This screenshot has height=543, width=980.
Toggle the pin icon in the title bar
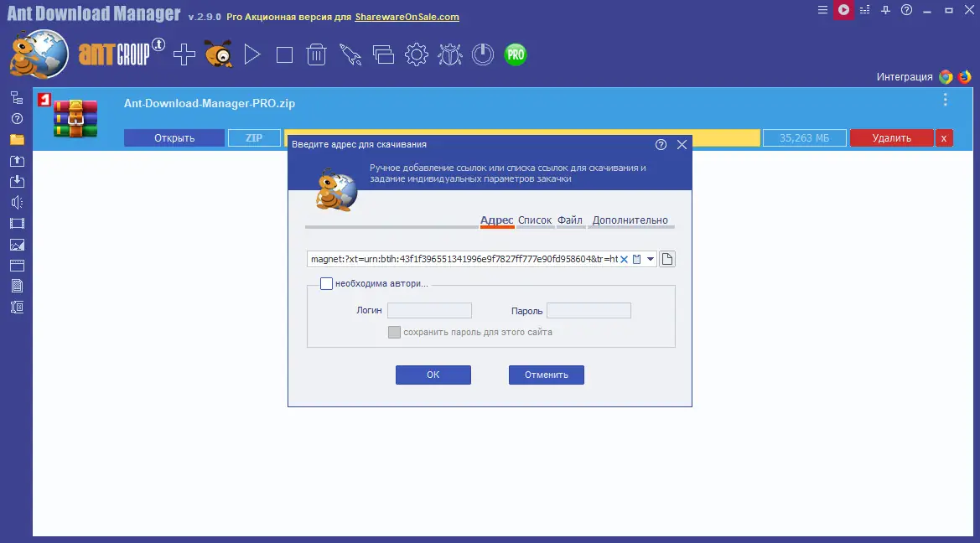tap(884, 10)
